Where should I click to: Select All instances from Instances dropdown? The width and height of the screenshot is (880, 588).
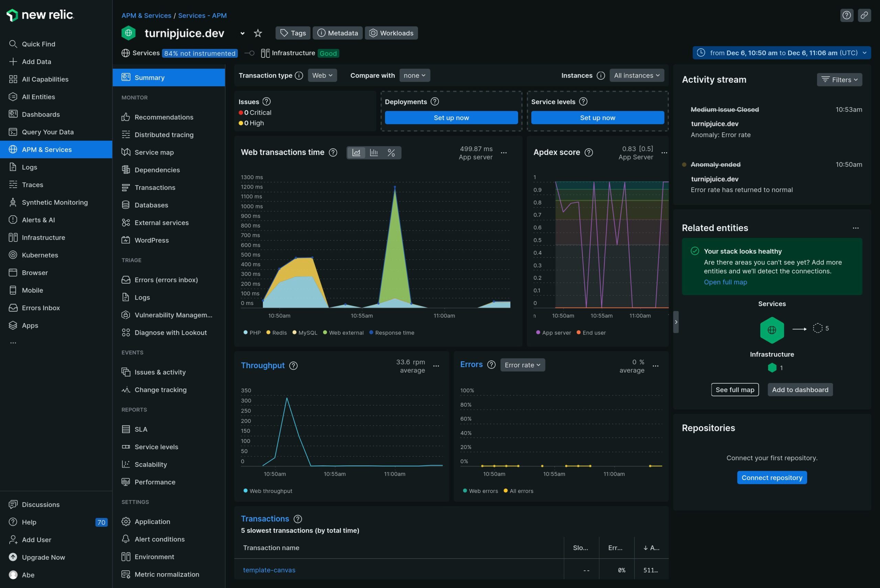pos(636,76)
